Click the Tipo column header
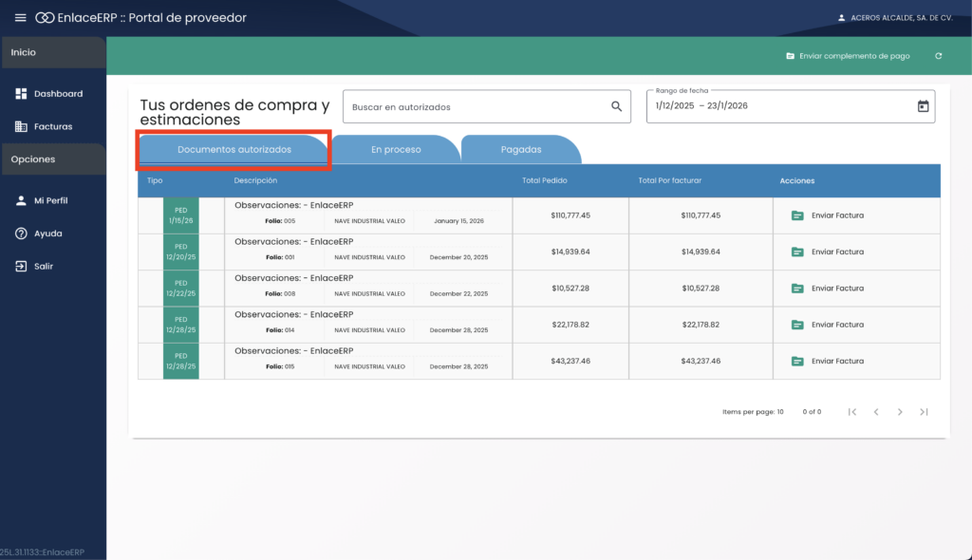Viewport: 972px width, 560px height. tap(155, 180)
